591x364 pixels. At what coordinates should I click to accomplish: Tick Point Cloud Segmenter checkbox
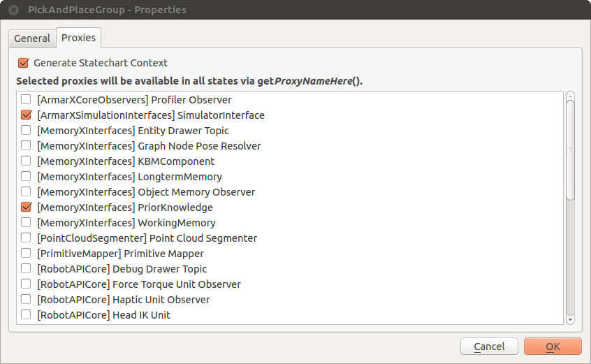point(26,238)
